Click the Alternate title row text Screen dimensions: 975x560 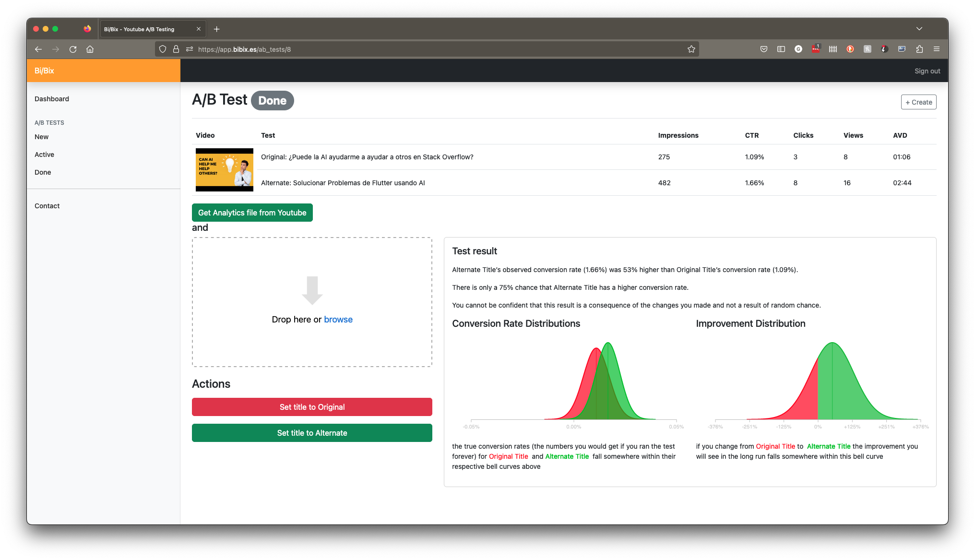click(x=343, y=183)
